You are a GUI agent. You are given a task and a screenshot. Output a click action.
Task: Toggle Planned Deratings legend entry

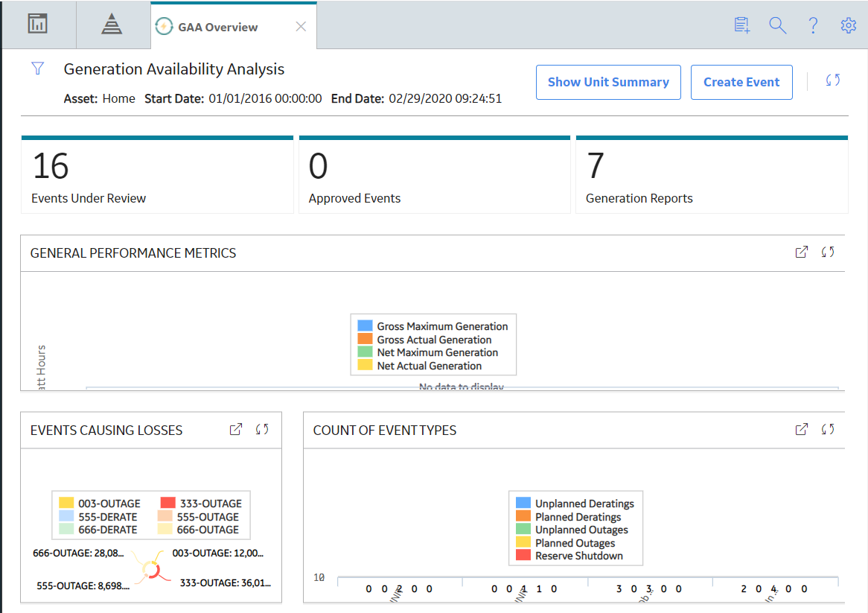(x=569, y=517)
